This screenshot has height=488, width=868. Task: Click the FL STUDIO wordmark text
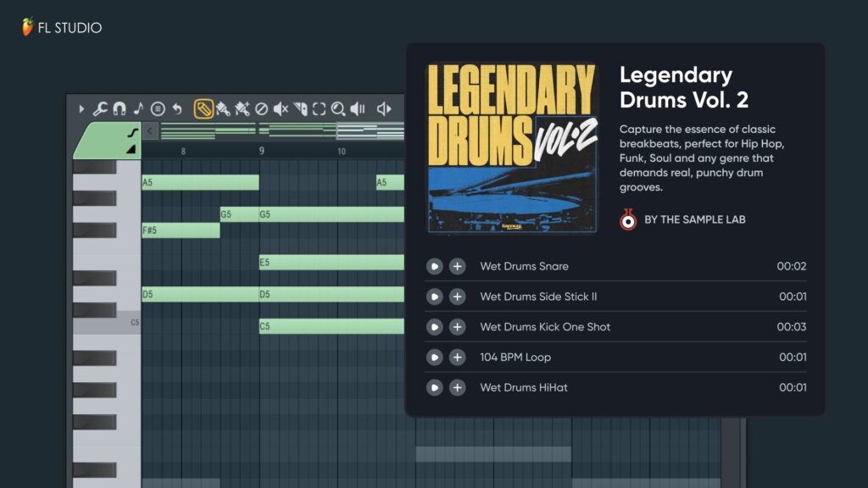(70, 28)
